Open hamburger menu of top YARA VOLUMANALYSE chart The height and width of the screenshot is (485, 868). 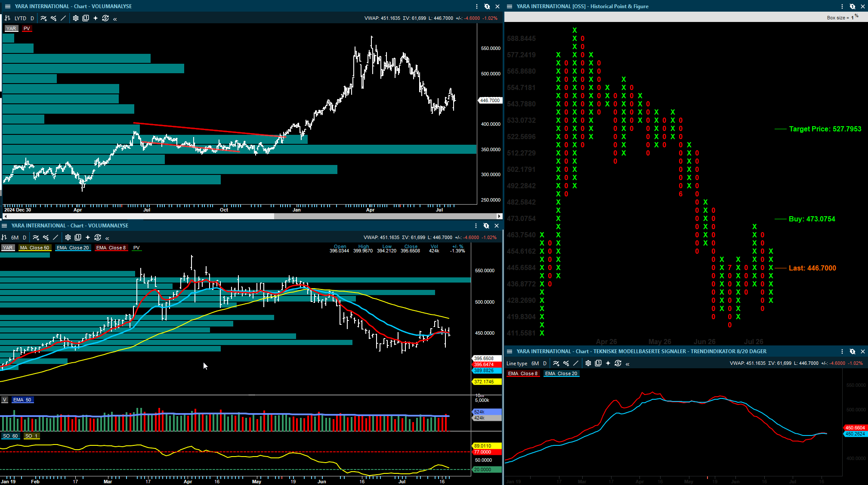tap(7, 6)
